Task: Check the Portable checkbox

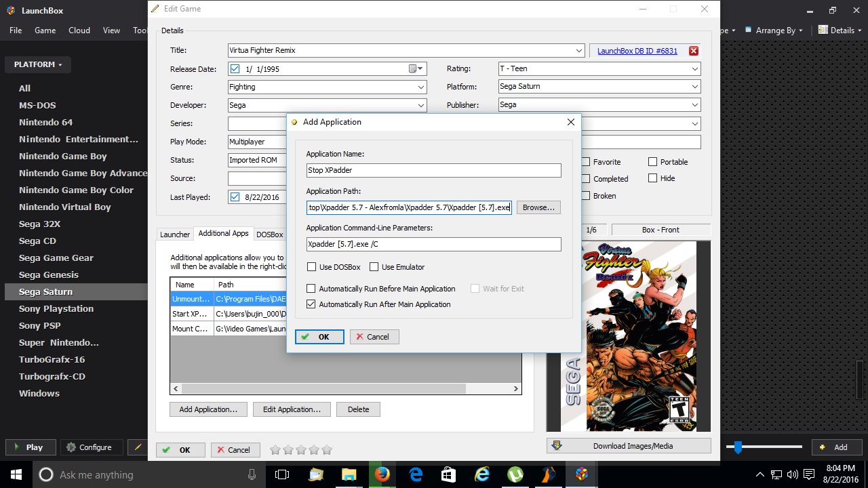Action: click(652, 162)
